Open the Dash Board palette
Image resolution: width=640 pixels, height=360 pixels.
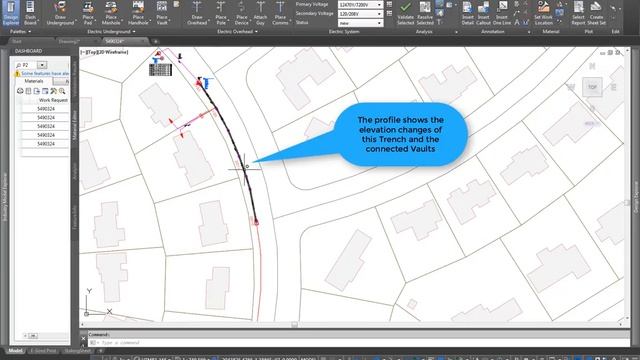(x=30, y=13)
